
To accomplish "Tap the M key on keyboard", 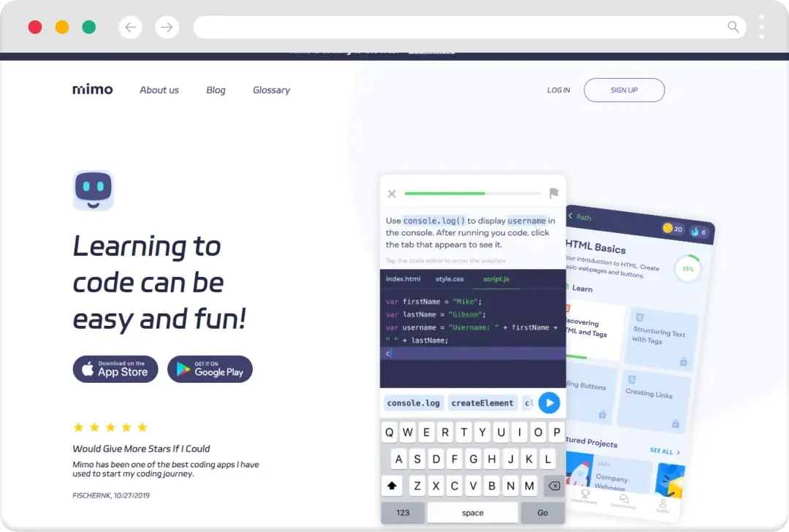I will pos(530,486).
